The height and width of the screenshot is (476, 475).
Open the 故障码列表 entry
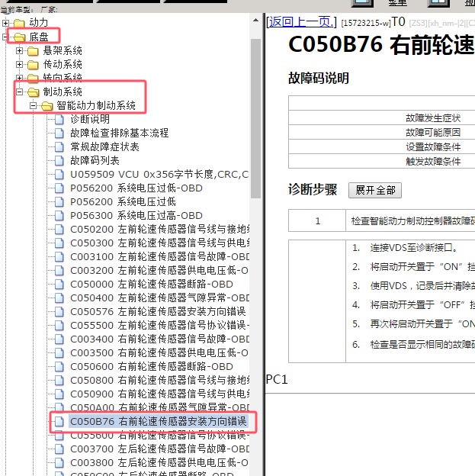pyautogui.click(x=95, y=161)
